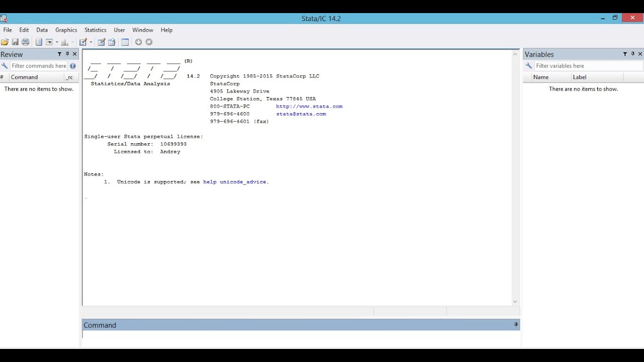The image size is (644, 362).
Task: Open the User menu
Action: (119, 30)
